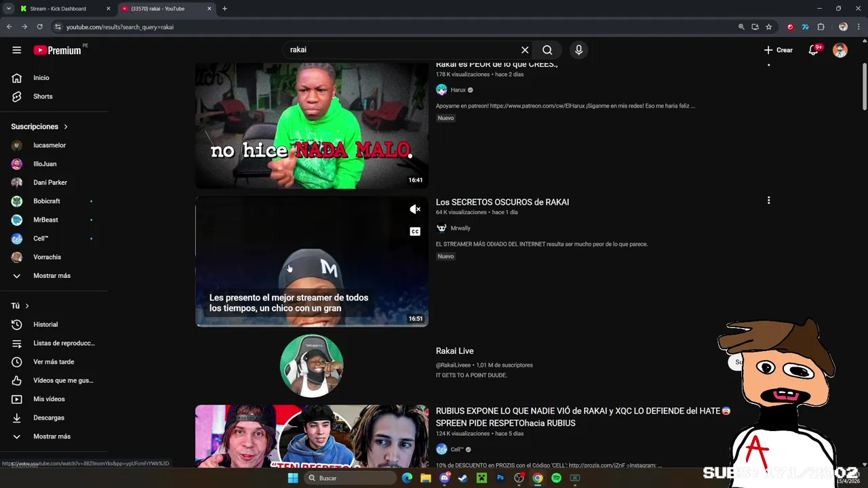Viewport: 868px width, 488px height.
Task: Open the YouTube account avatar menu
Action: (840, 49)
